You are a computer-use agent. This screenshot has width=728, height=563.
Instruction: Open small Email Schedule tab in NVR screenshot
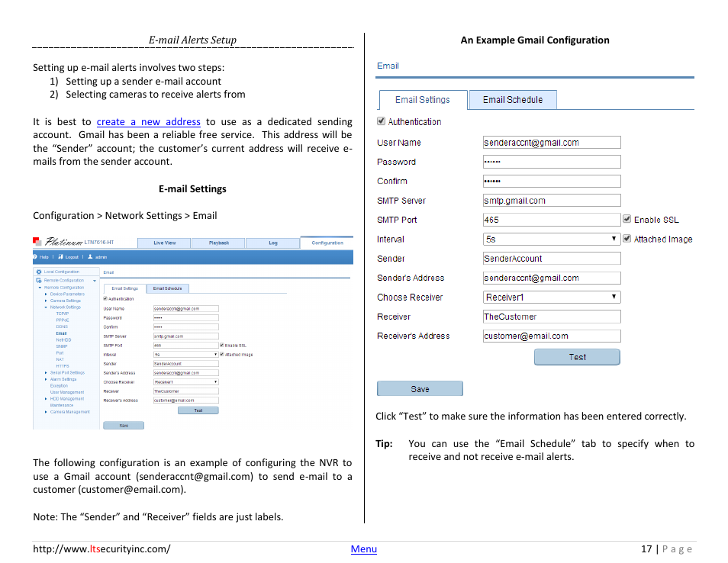[x=168, y=288]
